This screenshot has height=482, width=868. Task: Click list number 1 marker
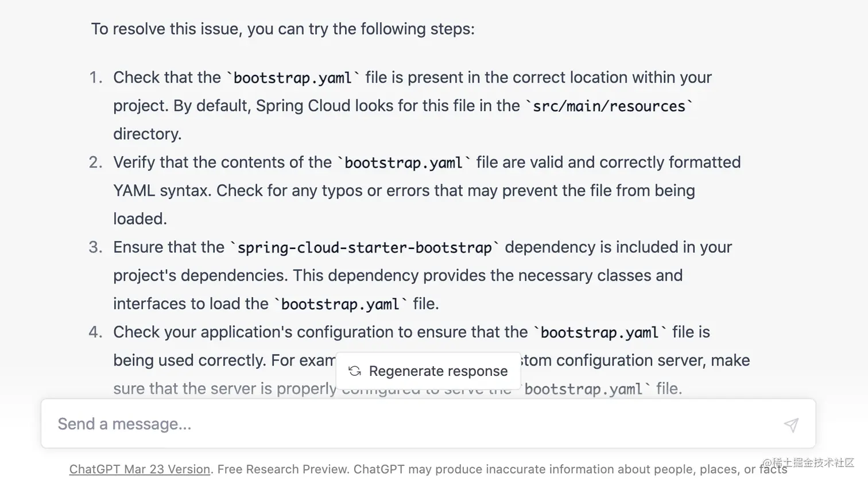click(96, 77)
